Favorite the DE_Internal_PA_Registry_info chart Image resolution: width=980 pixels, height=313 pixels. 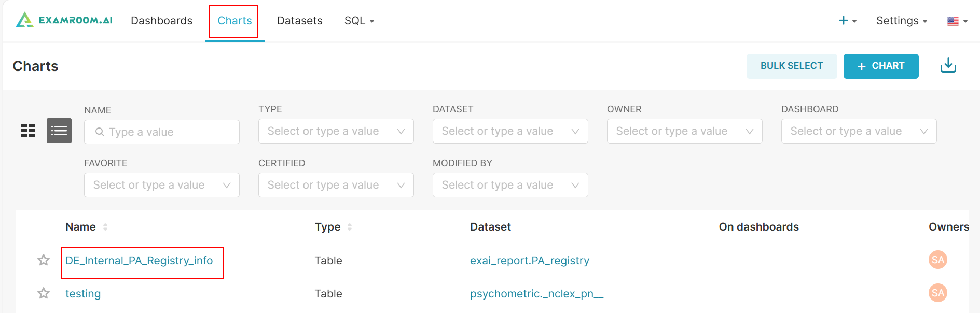click(x=44, y=260)
